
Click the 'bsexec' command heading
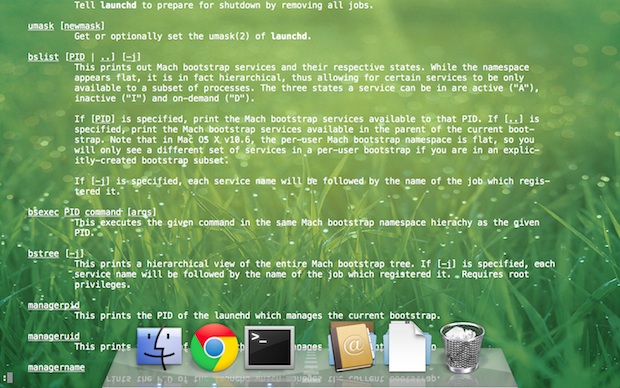click(x=43, y=212)
